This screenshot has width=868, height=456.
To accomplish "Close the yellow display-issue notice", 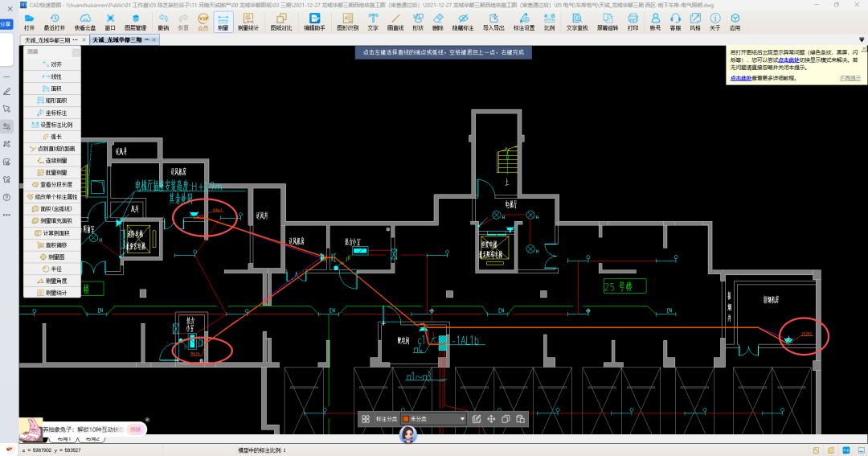I will click(863, 49).
